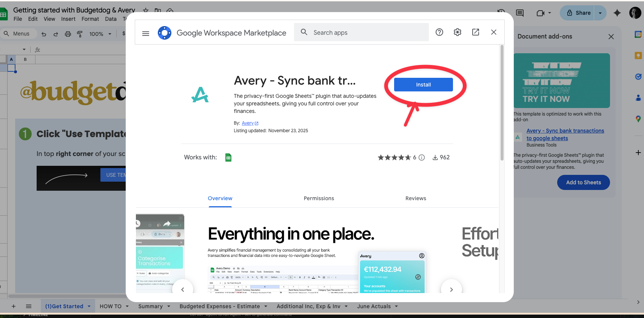
Task: Switch to the Permissions tab
Action: (319, 198)
